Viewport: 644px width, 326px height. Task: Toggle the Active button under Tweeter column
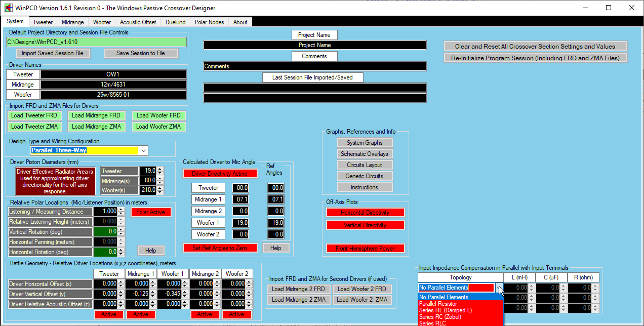click(x=109, y=314)
